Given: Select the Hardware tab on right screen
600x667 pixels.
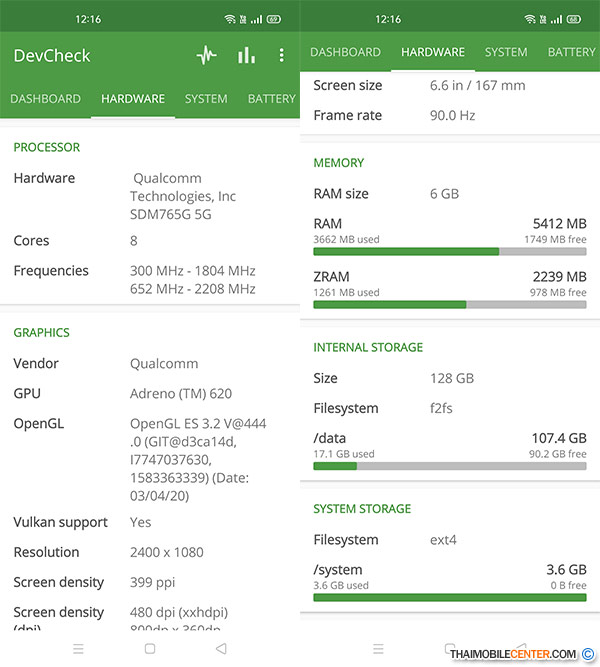Looking at the screenshot, I should pos(432,52).
